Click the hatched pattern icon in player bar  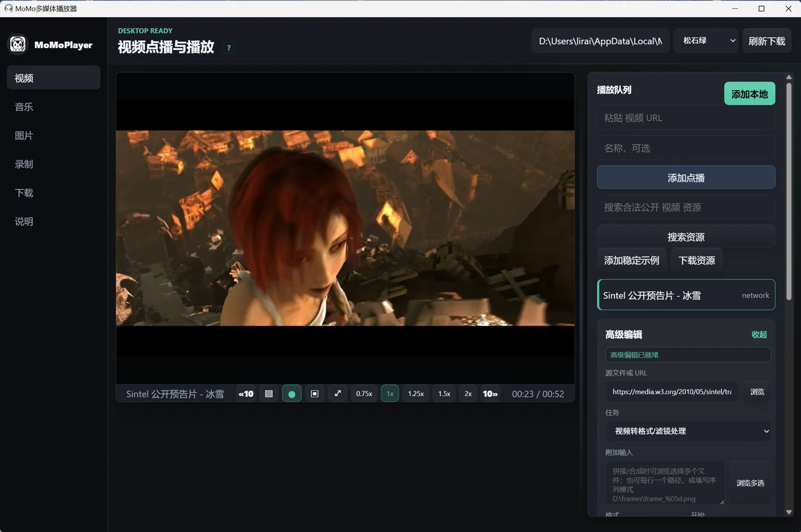coord(269,394)
